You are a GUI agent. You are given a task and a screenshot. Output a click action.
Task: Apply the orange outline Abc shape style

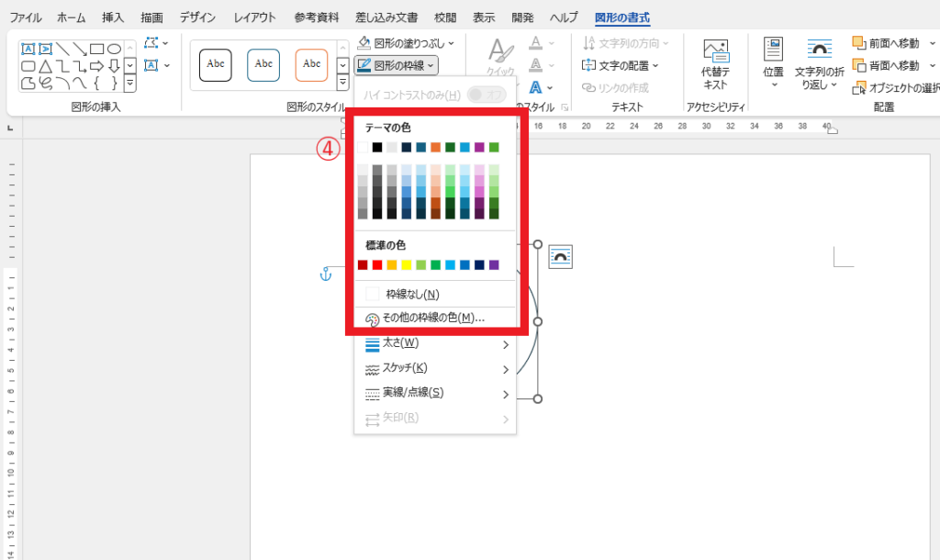[311, 65]
